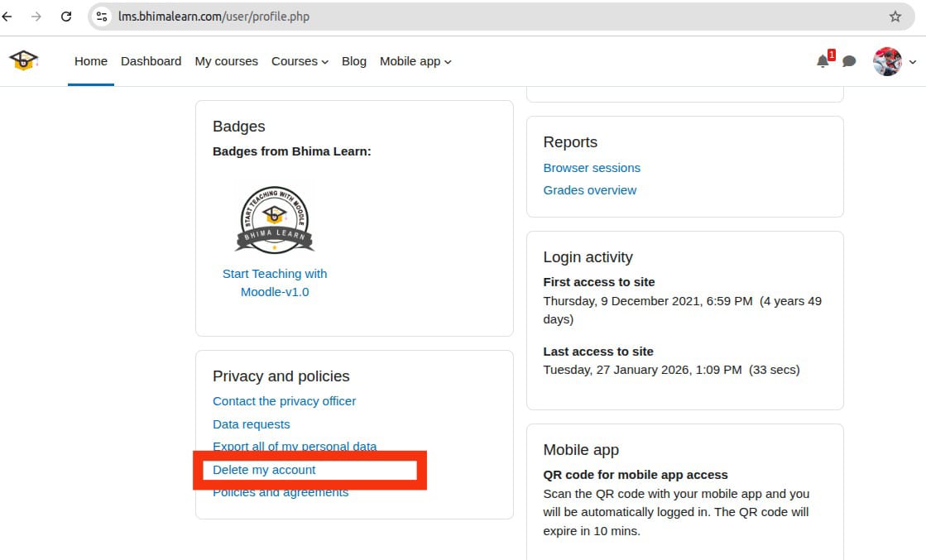Image resolution: width=926 pixels, height=560 pixels.
Task: Open the Grades overview link
Action: [589, 190]
